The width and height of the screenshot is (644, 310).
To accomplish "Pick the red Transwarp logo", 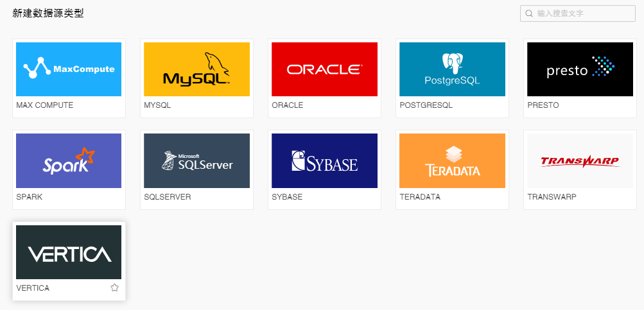I will [x=580, y=160].
